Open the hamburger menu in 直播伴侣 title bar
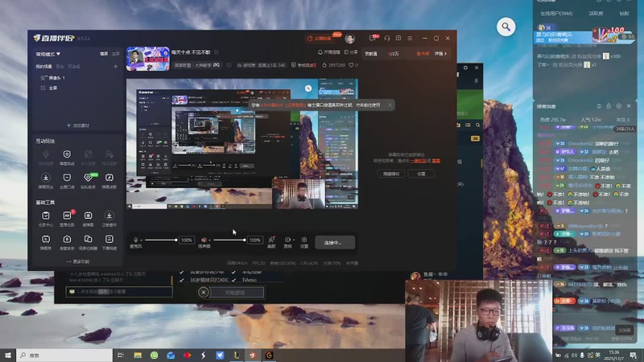The image size is (644, 362). 410,38
